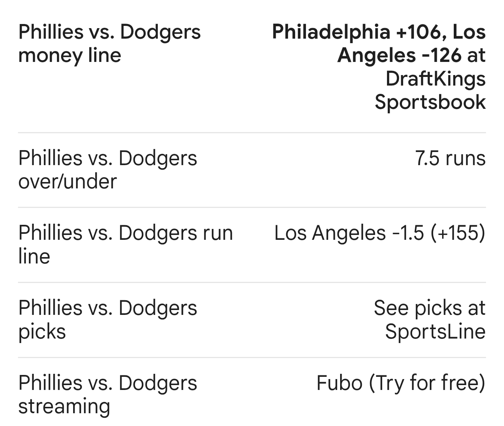504x426 pixels.
Task: Click the word over/under
Action: tap(67, 181)
